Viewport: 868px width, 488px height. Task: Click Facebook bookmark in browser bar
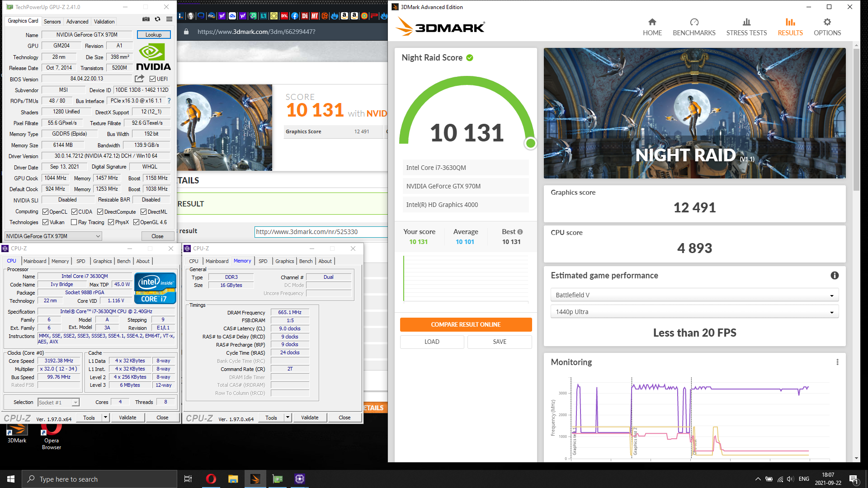click(295, 16)
